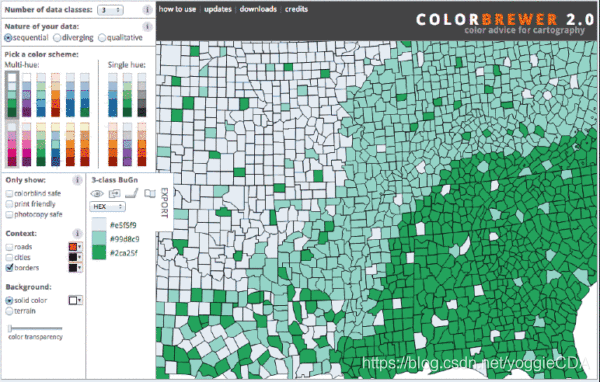Pick the single-hue Oranges scheme
This screenshot has height=382, width=600.
point(112,144)
